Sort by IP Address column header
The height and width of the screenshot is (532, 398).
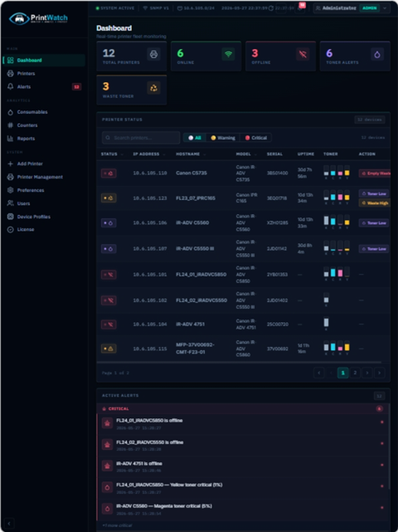point(147,154)
